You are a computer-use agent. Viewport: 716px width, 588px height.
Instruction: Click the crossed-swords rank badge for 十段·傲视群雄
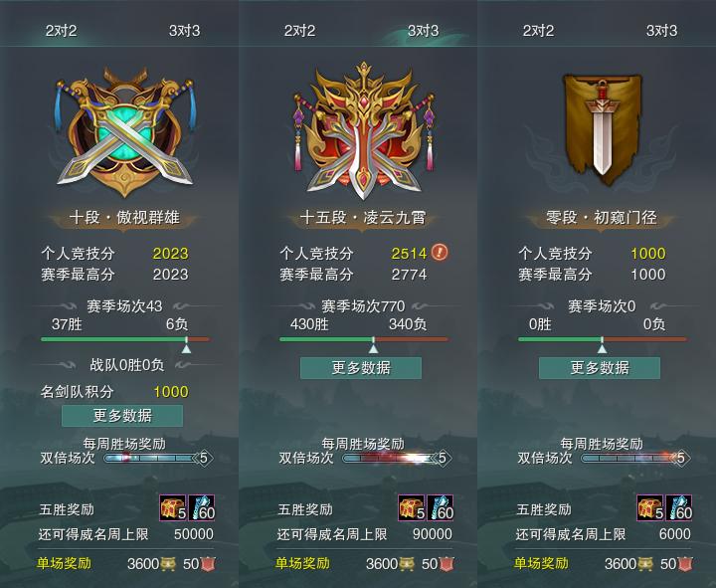click(124, 132)
